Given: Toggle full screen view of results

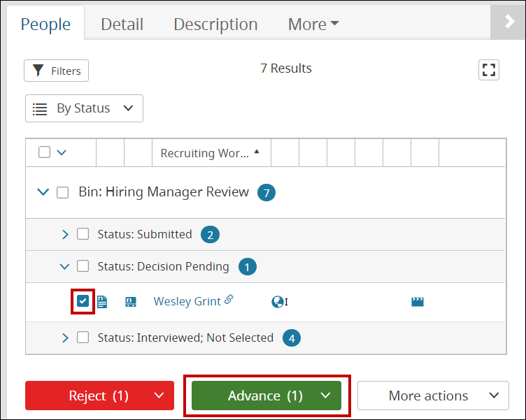Looking at the screenshot, I should click(489, 70).
